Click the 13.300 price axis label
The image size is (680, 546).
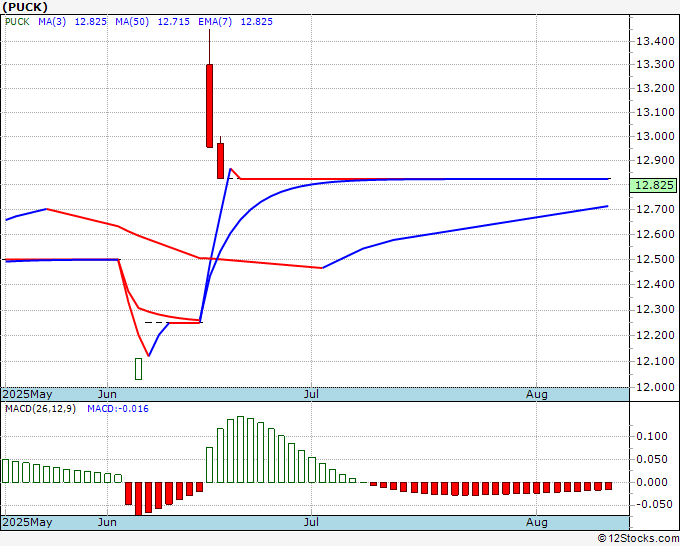(655, 64)
